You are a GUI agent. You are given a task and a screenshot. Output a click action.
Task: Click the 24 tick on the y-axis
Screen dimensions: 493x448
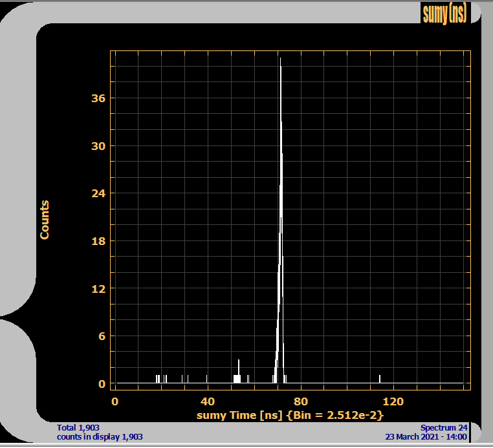(98, 193)
